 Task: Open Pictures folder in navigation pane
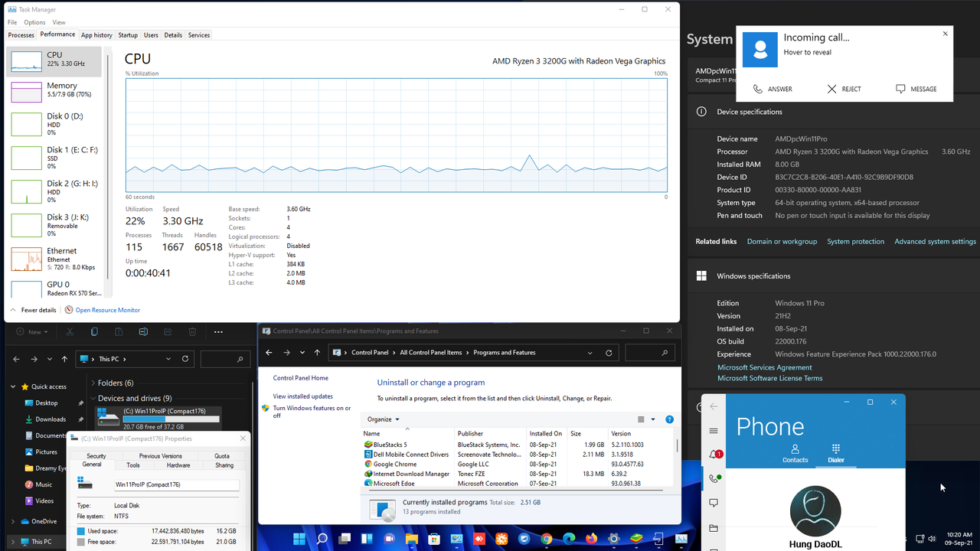(x=46, y=452)
